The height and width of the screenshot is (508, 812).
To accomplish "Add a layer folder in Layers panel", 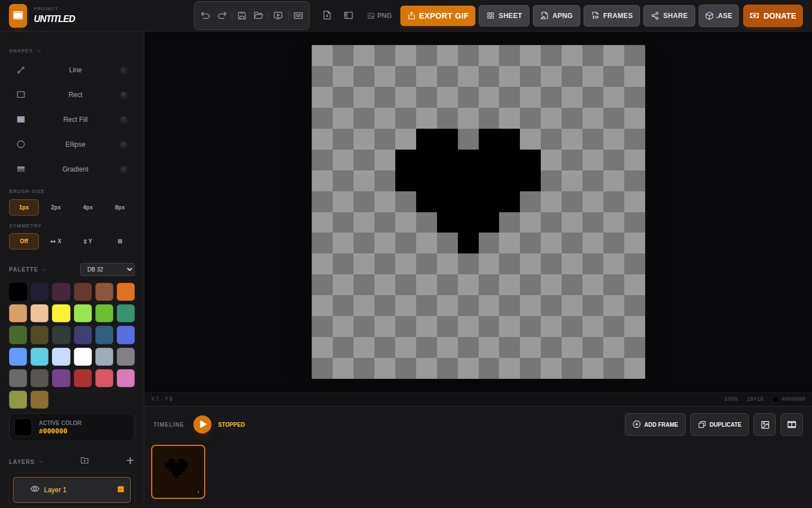I will tap(85, 461).
